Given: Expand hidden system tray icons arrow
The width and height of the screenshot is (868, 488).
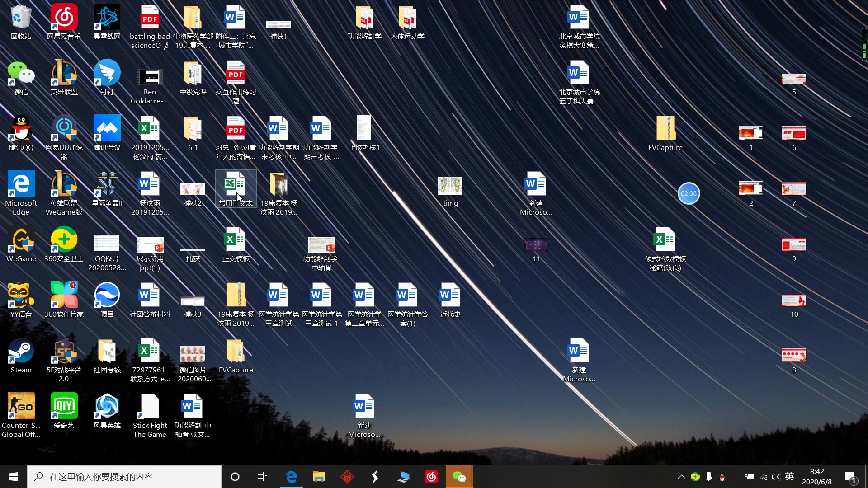Looking at the screenshot, I should (681, 477).
